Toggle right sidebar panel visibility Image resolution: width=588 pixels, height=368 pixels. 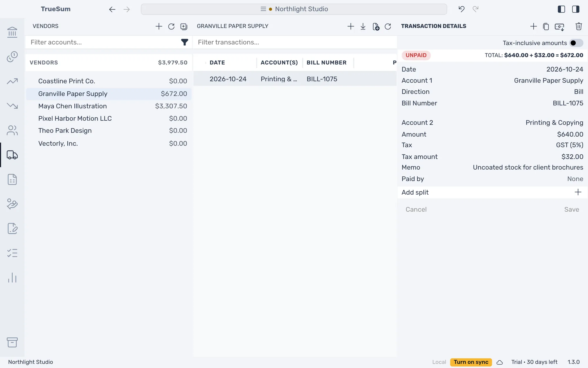click(x=576, y=9)
